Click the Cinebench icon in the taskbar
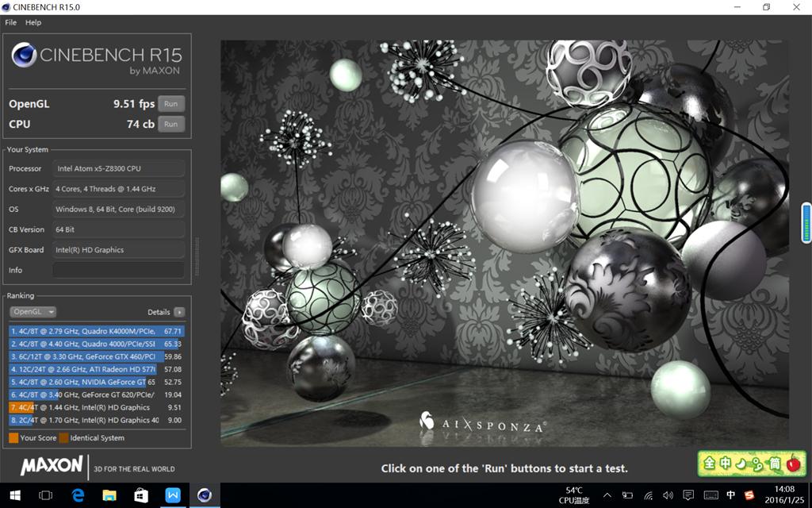This screenshot has height=508, width=812. click(205, 495)
